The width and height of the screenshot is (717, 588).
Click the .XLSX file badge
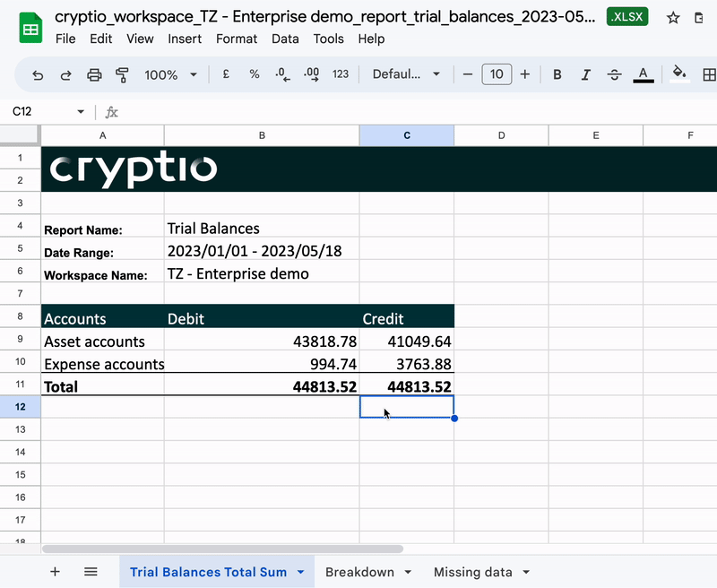626,17
